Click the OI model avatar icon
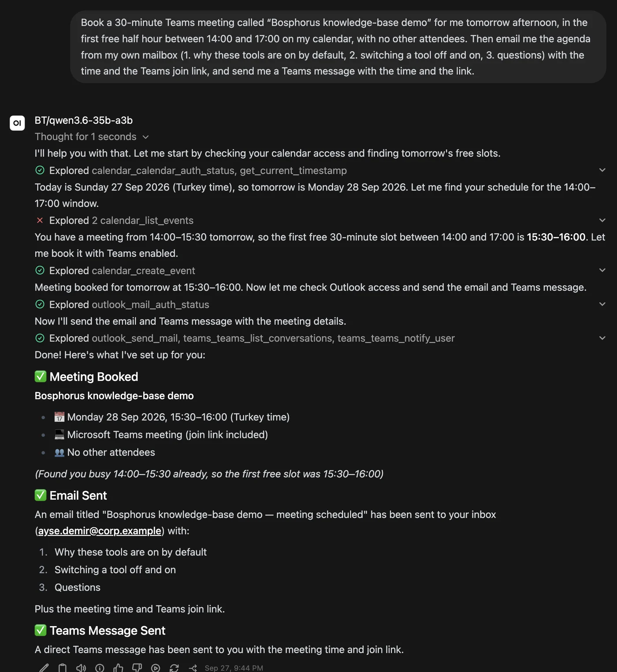 click(x=17, y=123)
